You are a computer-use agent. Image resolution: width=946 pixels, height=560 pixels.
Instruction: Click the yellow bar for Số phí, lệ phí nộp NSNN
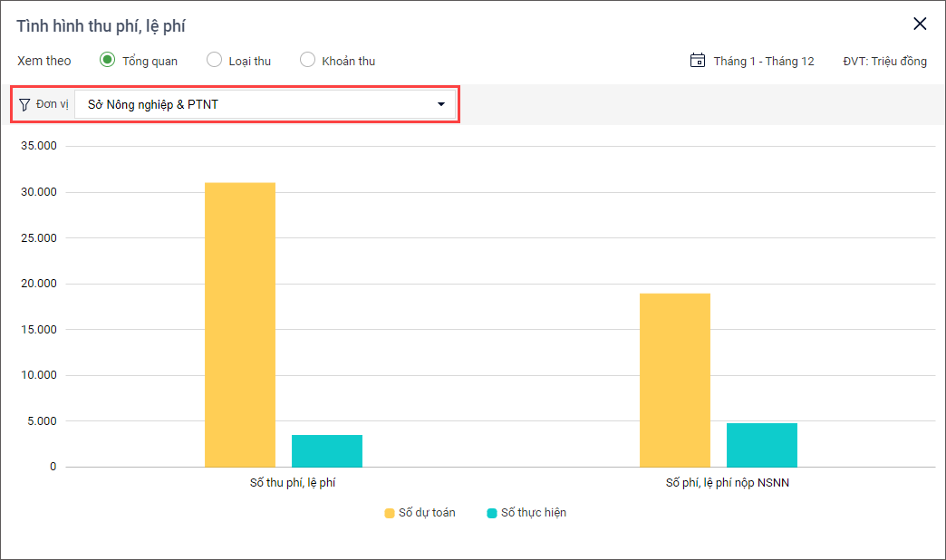coord(675,380)
